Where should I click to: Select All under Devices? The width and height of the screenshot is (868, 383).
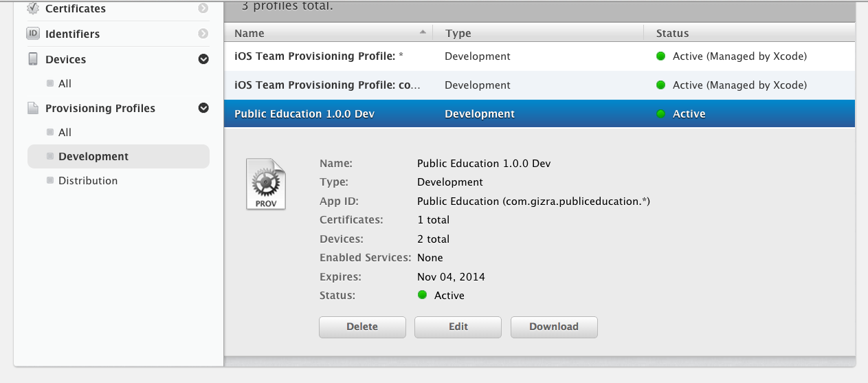tap(65, 84)
